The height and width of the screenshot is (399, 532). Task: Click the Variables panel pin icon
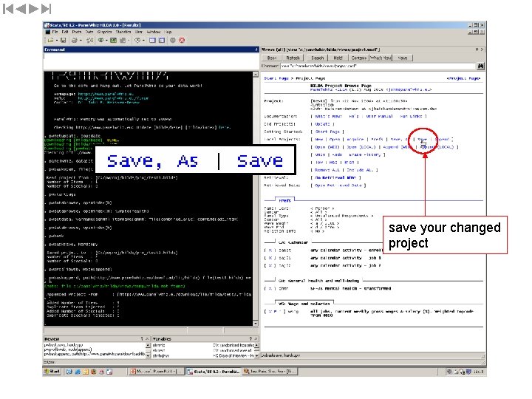[x=250, y=338]
